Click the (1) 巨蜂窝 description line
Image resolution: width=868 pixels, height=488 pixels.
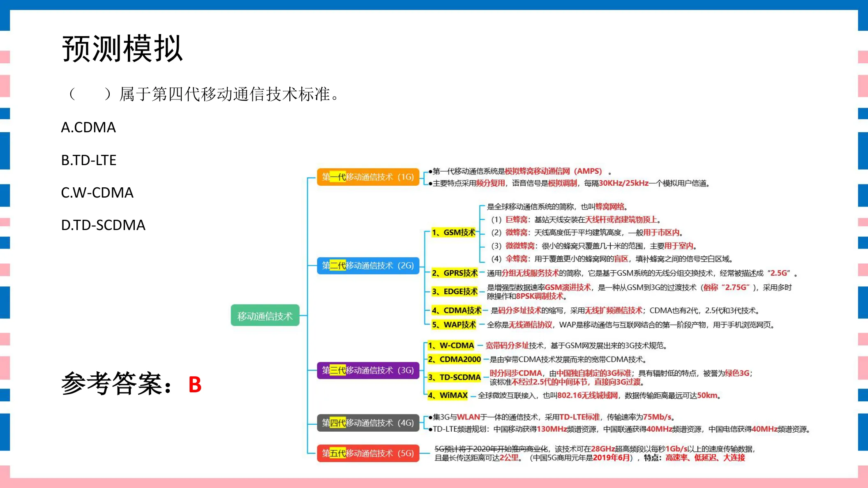coord(576,220)
